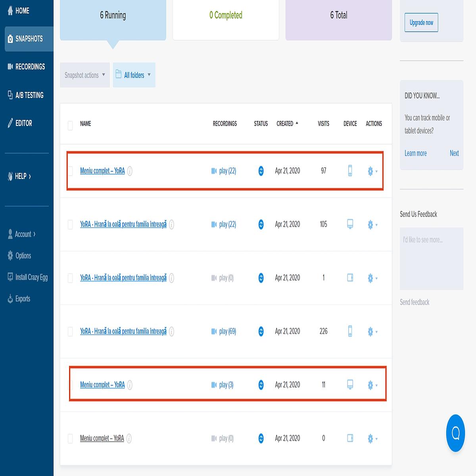Tick the select-all checkbox in the table header

point(70,125)
